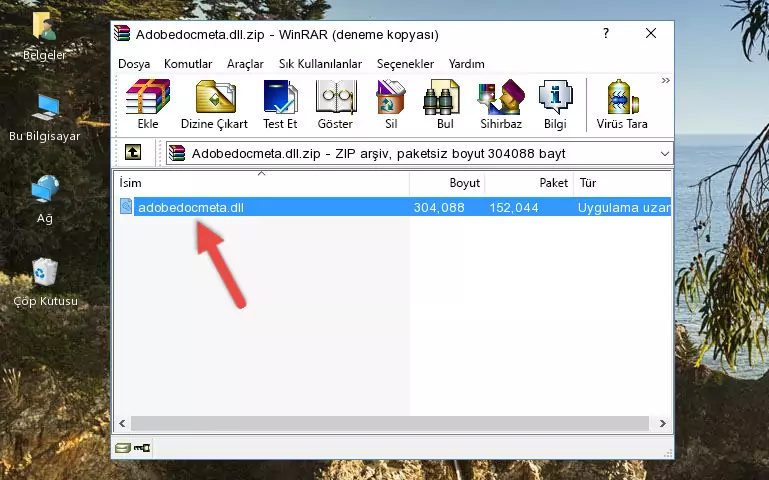Image resolution: width=769 pixels, height=480 pixels.
Task: Open the Araçlar menu
Action: (245, 64)
